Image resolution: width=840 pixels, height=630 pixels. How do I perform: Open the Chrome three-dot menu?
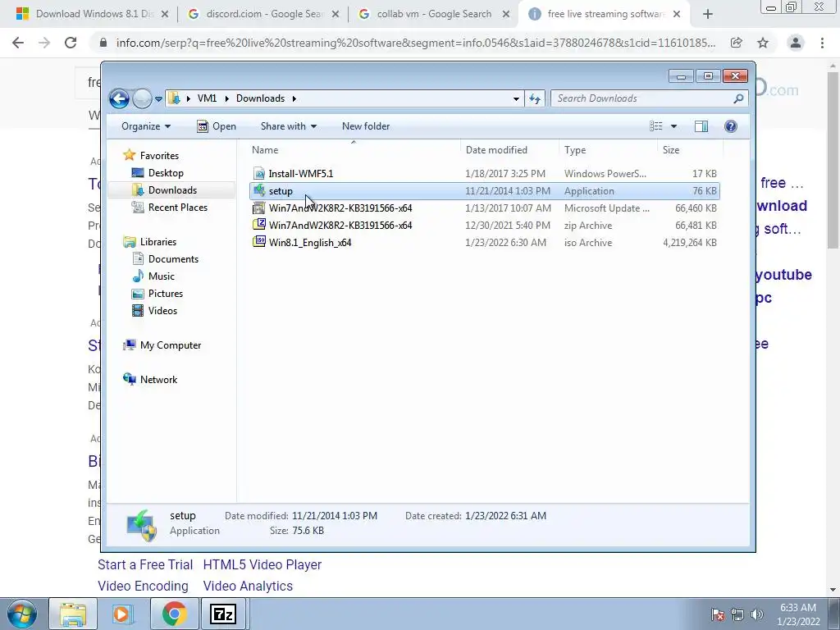(x=822, y=43)
